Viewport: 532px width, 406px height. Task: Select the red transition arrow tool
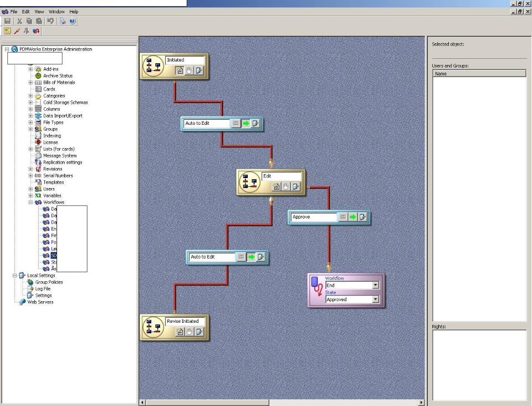(x=17, y=31)
